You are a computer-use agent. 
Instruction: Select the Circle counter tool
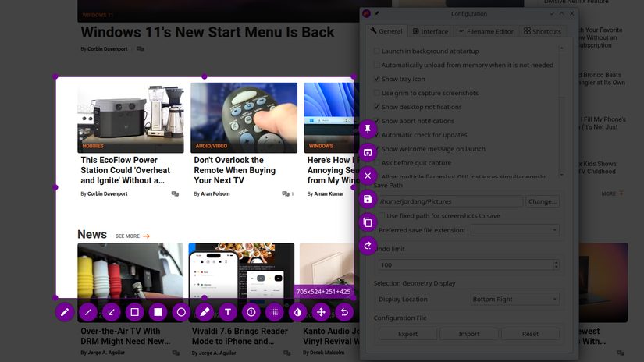click(x=251, y=312)
